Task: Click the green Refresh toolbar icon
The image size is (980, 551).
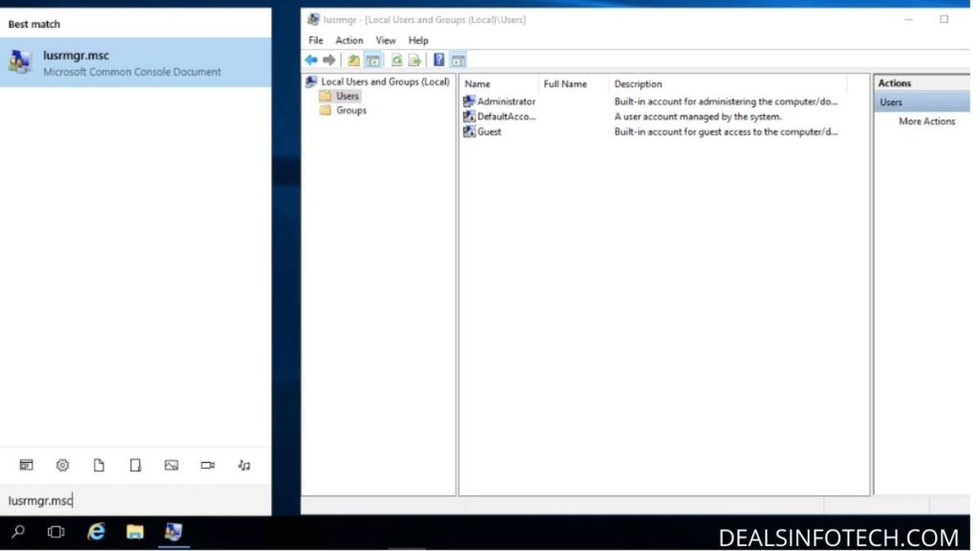Action: [396, 60]
